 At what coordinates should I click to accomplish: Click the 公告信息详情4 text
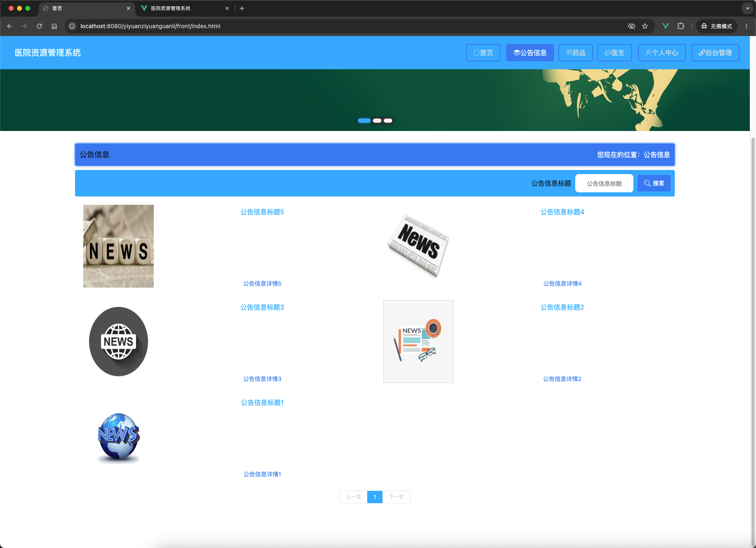562,284
